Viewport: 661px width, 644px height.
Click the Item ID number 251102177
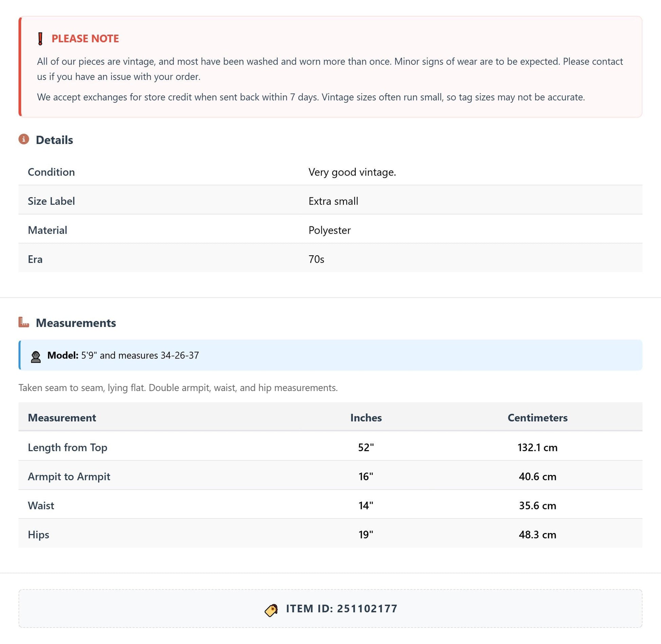tap(367, 608)
